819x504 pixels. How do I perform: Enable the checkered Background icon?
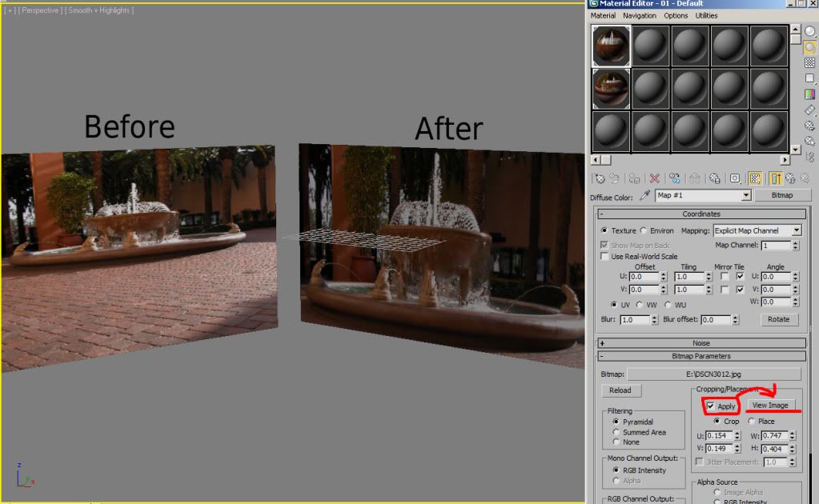click(x=809, y=63)
